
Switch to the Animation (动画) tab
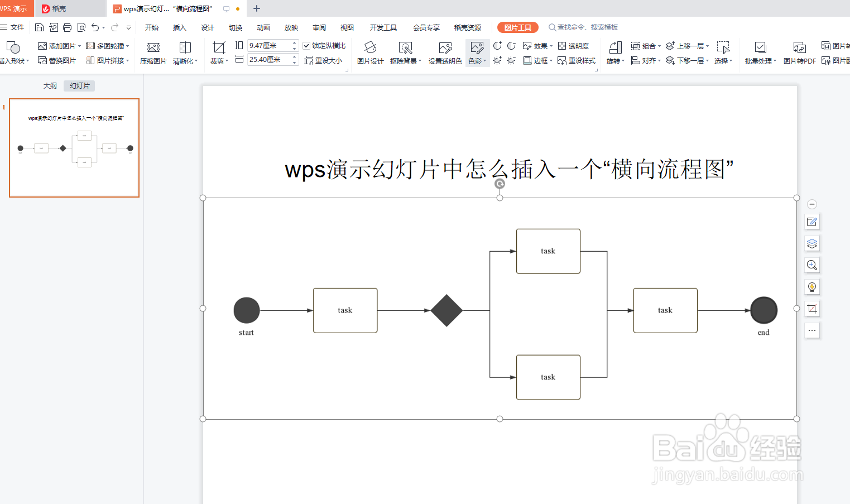pos(263,27)
